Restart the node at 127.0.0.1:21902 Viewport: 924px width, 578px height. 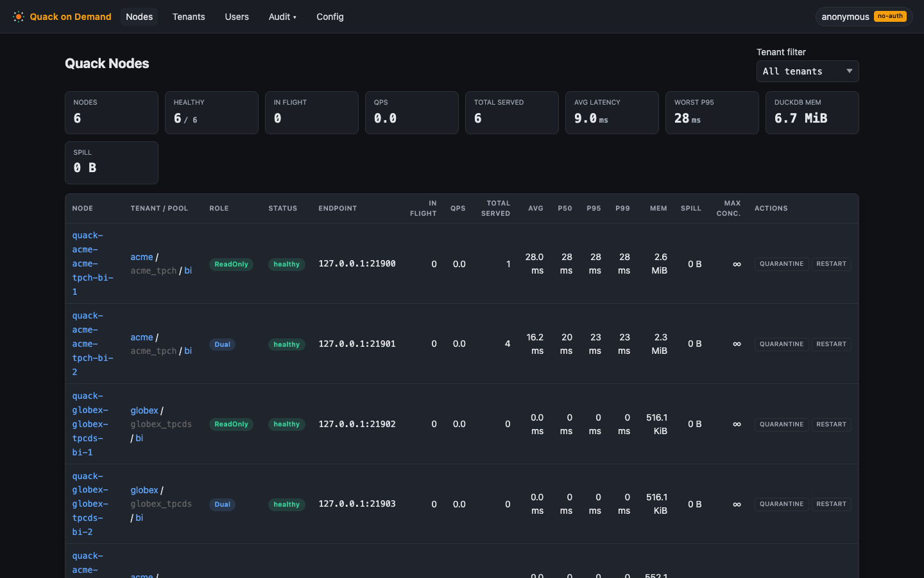pos(832,425)
